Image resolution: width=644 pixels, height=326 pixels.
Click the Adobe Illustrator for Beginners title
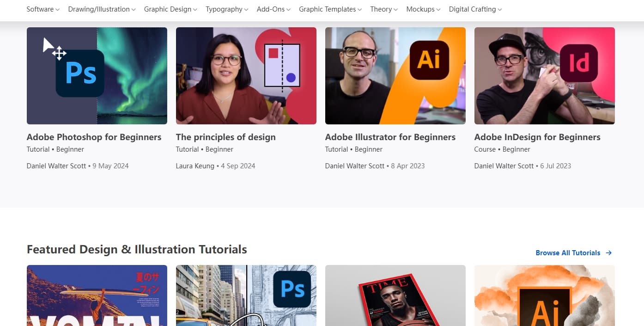(390, 137)
